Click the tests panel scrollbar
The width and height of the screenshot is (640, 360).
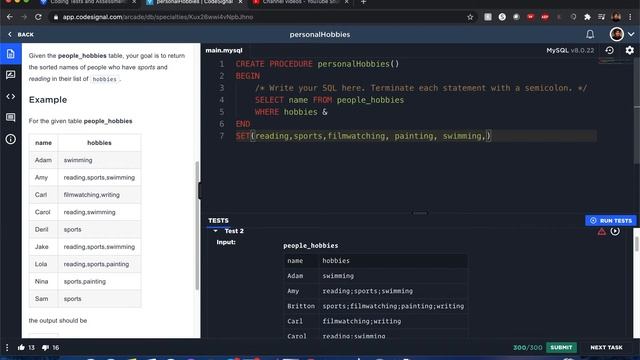click(x=636, y=244)
